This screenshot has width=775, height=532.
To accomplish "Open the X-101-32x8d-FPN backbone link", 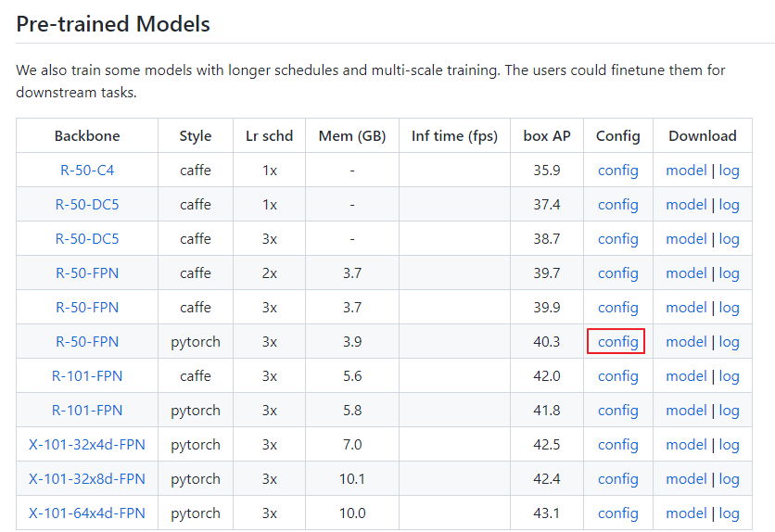I will click(x=87, y=479).
